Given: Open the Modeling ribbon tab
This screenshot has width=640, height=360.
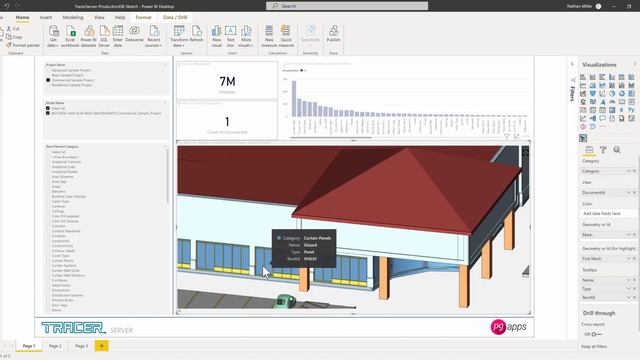Looking at the screenshot, I should tap(73, 18).
